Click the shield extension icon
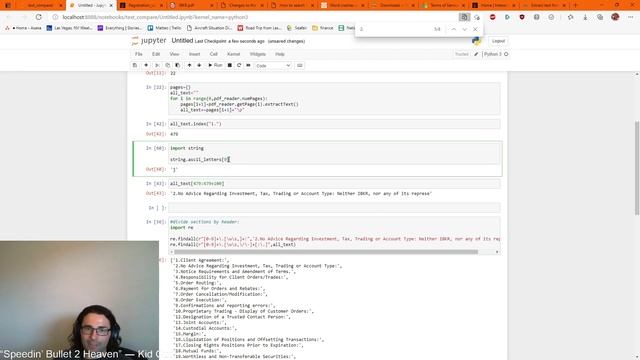The image size is (640, 360). pos(522,17)
